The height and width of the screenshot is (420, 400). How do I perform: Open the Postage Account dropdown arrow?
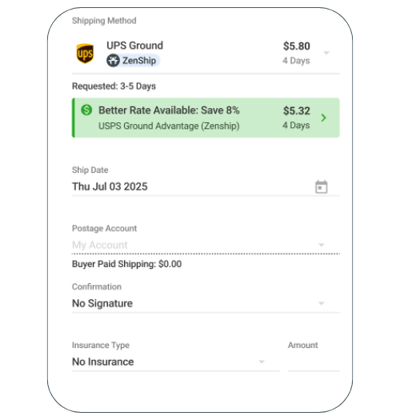point(321,245)
